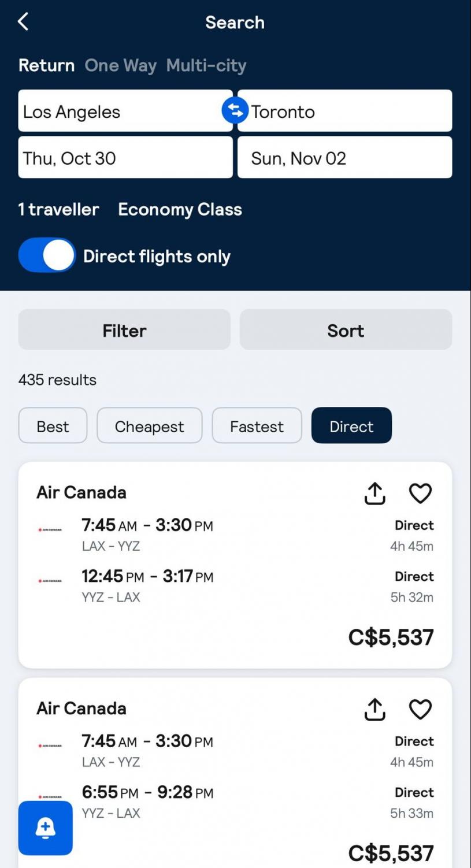Switch to One Way trip type
This screenshot has width=471, height=868.
click(x=120, y=65)
